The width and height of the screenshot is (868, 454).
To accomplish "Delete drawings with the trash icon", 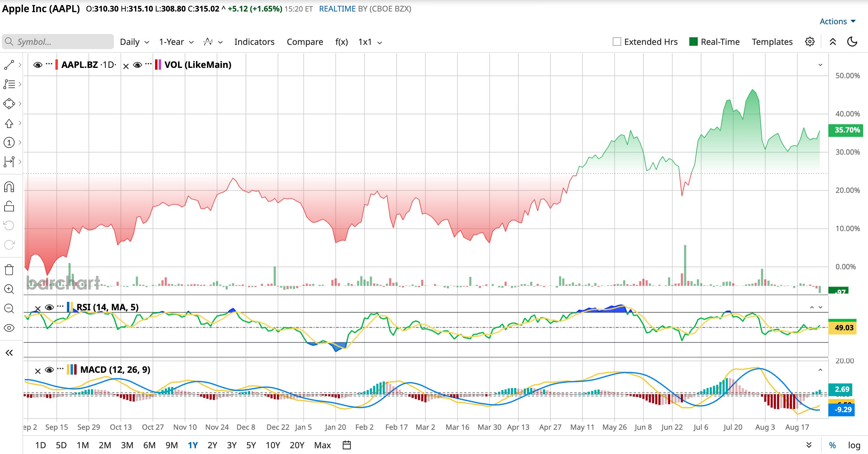I will pos(9,270).
